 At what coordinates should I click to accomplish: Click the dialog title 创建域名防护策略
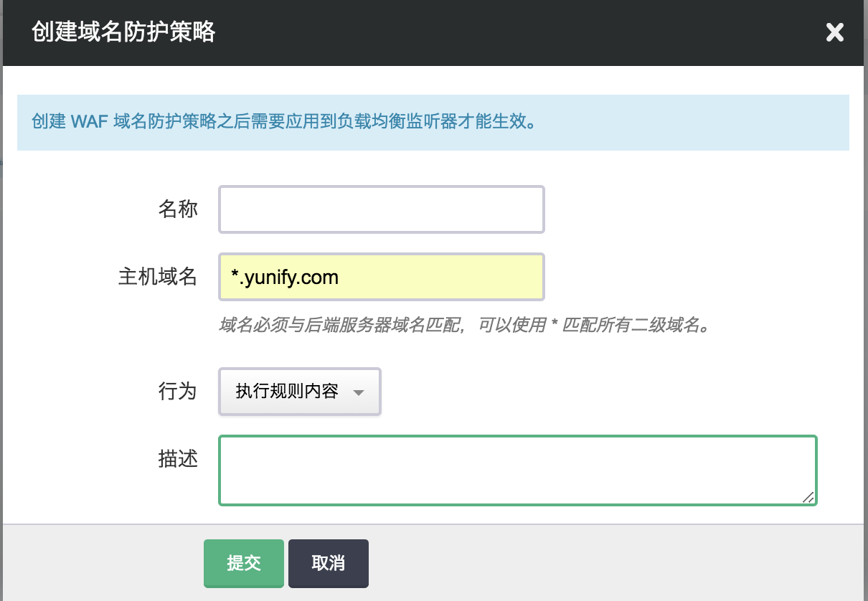click(123, 32)
